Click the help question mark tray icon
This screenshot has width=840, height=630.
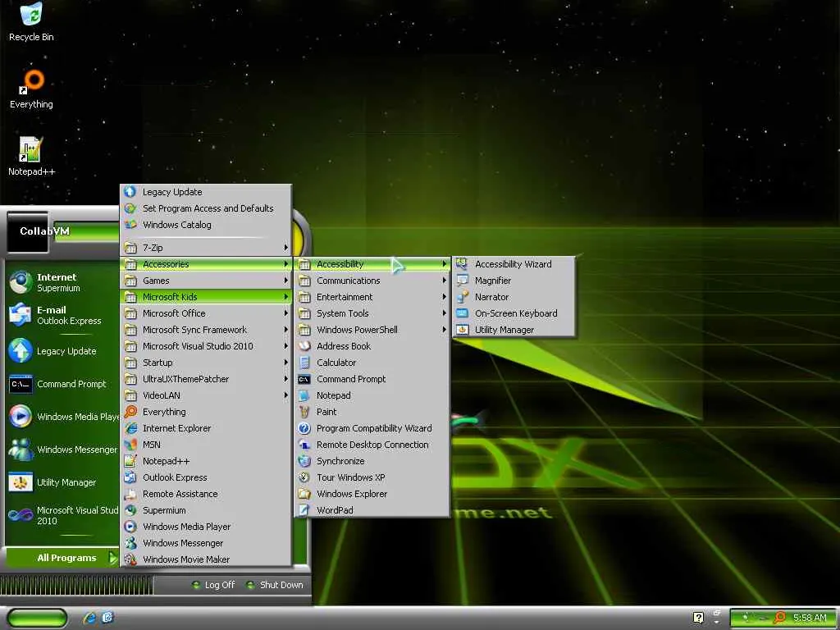click(x=698, y=618)
